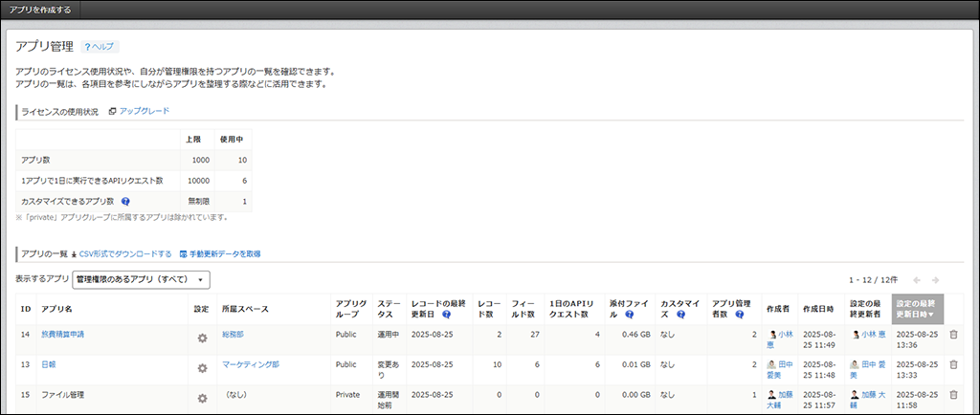Click the アプリ数 license row label

click(x=35, y=160)
